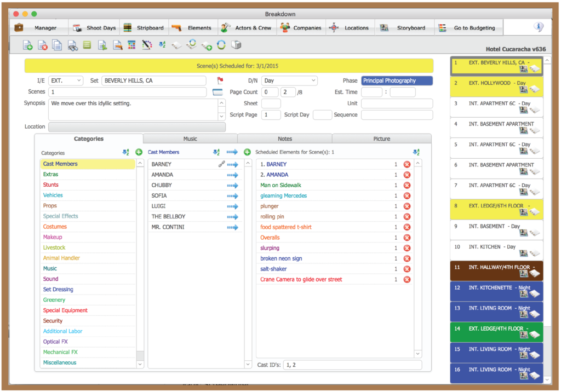Click the sheet with gun element icon
The image size is (561, 392).
[x=117, y=45]
